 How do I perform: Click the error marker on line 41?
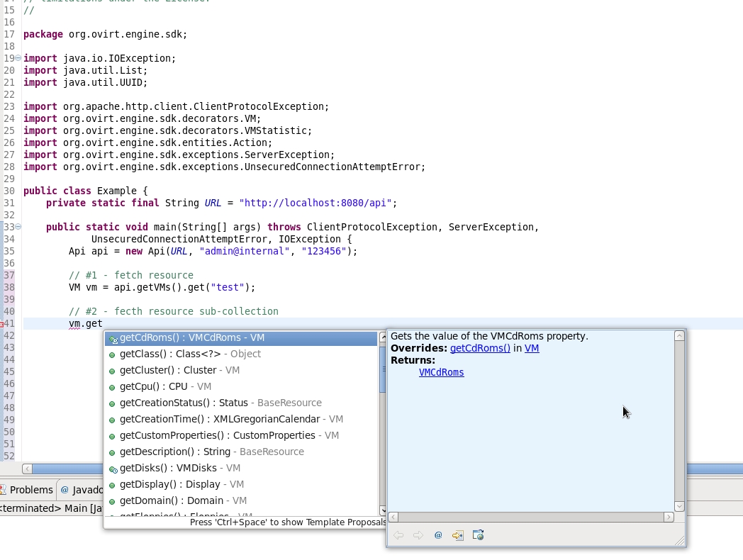pos(3,324)
